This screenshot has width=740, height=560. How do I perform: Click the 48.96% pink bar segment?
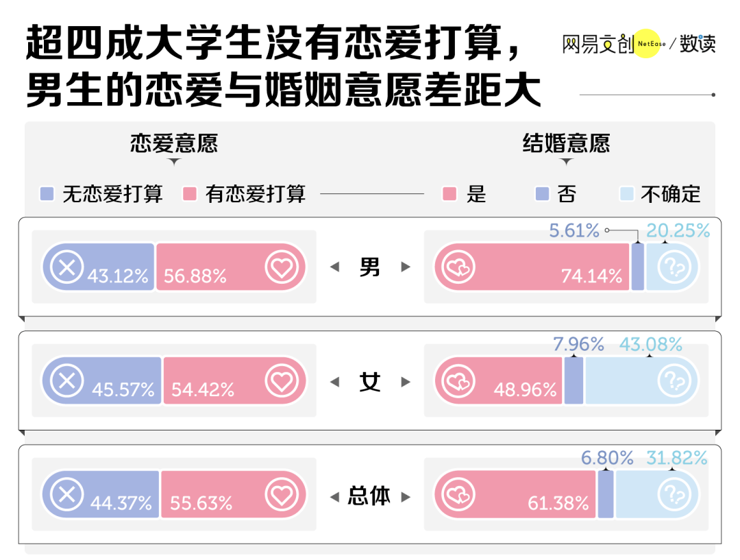498,380
